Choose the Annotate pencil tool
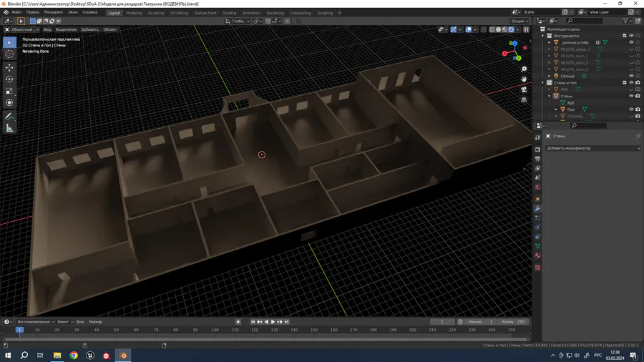The width and height of the screenshot is (644, 362). (9, 116)
